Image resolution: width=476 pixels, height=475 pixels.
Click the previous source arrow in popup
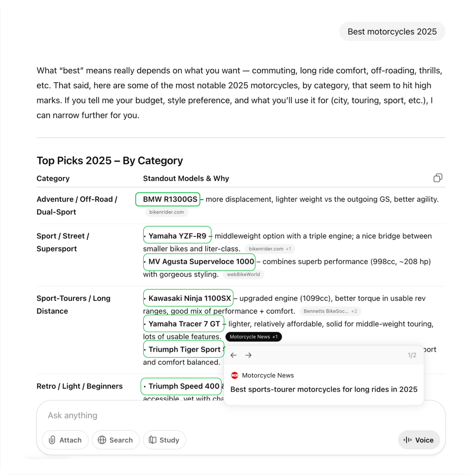(233, 355)
